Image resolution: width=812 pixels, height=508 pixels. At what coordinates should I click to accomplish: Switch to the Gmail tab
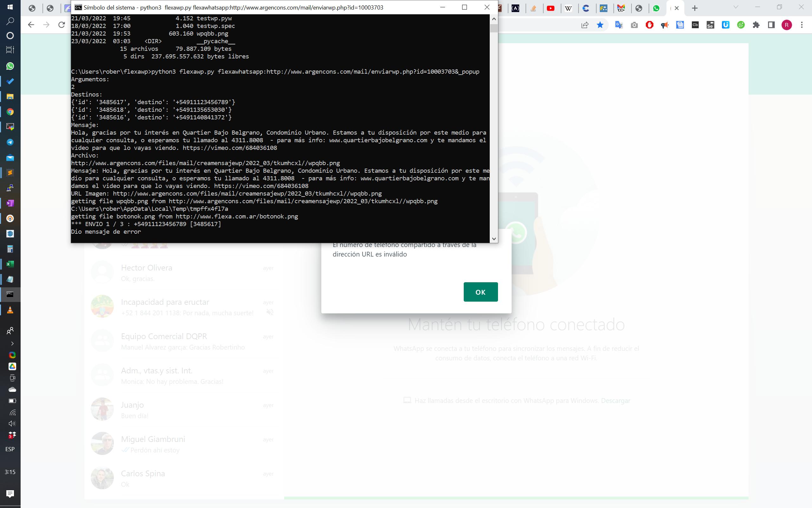click(621, 8)
